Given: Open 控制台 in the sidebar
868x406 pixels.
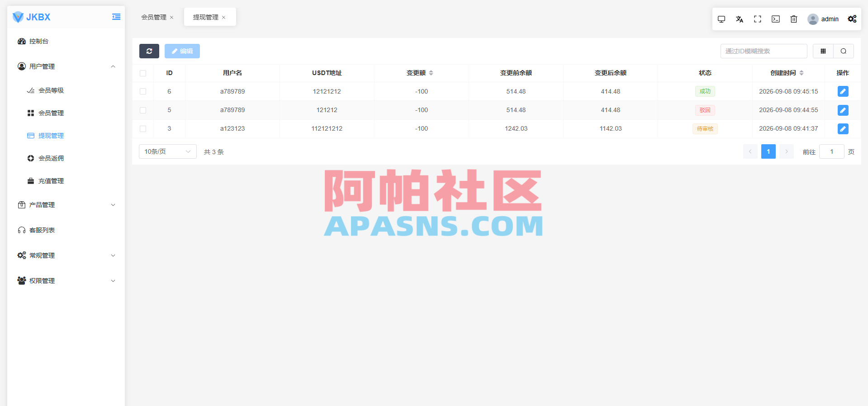Looking at the screenshot, I should click(x=66, y=41).
